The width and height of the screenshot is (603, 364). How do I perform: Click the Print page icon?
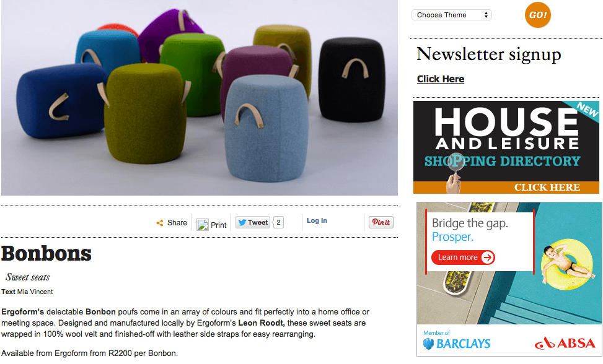coord(202,225)
